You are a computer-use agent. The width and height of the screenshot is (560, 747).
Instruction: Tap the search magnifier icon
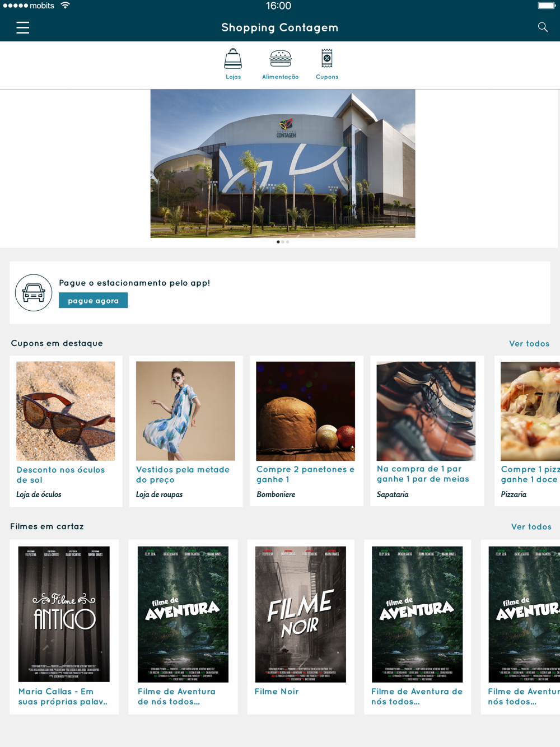[543, 27]
